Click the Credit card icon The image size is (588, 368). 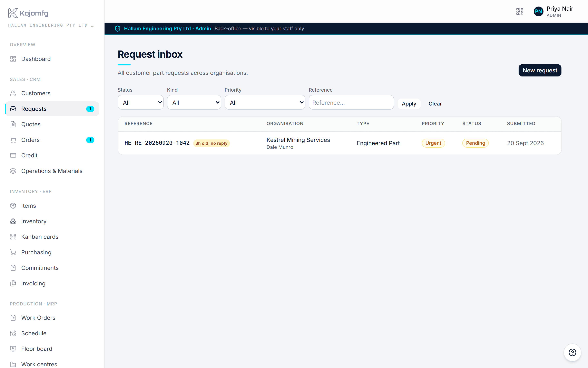pos(13,155)
